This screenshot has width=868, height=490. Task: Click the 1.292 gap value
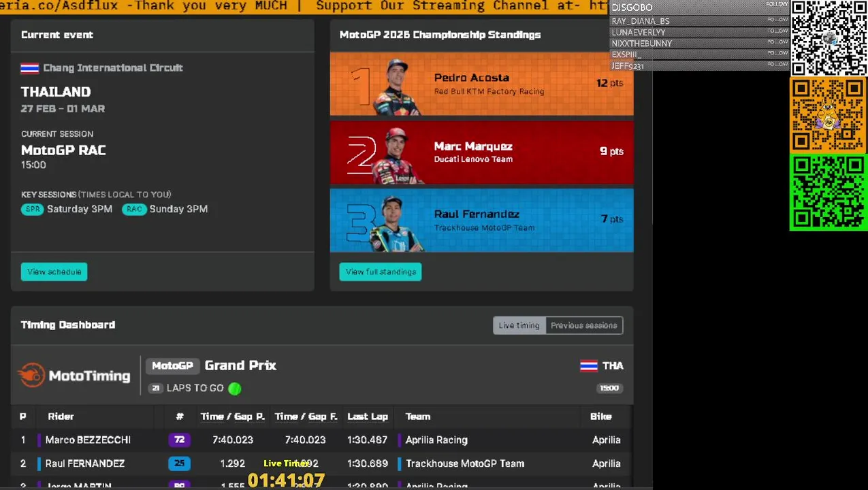pyautogui.click(x=232, y=464)
